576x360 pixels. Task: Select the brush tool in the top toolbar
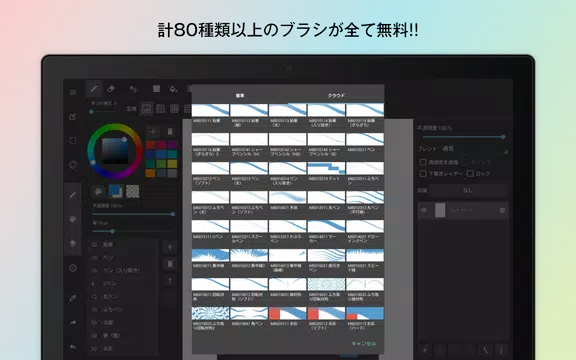[94, 89]
